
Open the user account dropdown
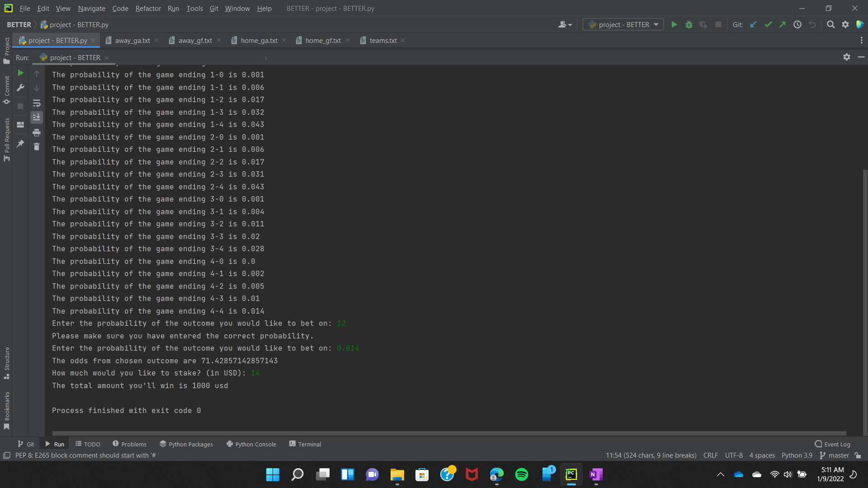pyautogui.click(x=565, y=24)
